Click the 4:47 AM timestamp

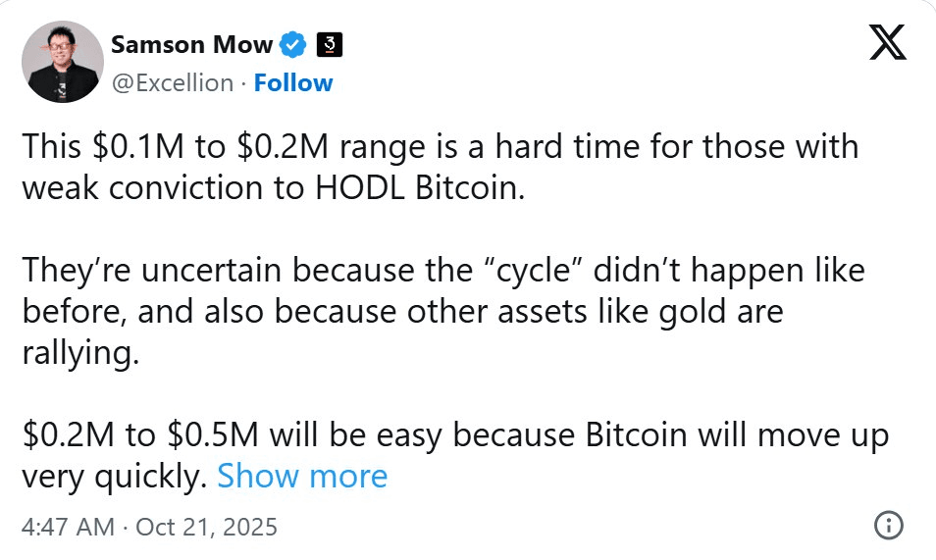(67, 527)
